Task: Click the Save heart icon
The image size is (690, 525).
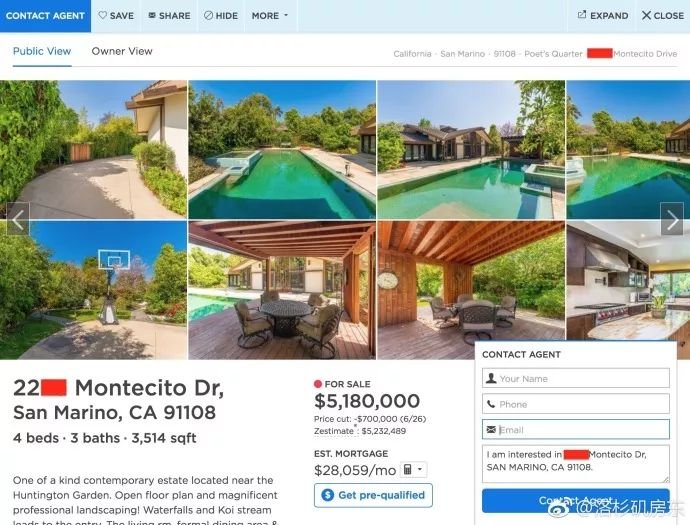Action: tap(103, 15)
